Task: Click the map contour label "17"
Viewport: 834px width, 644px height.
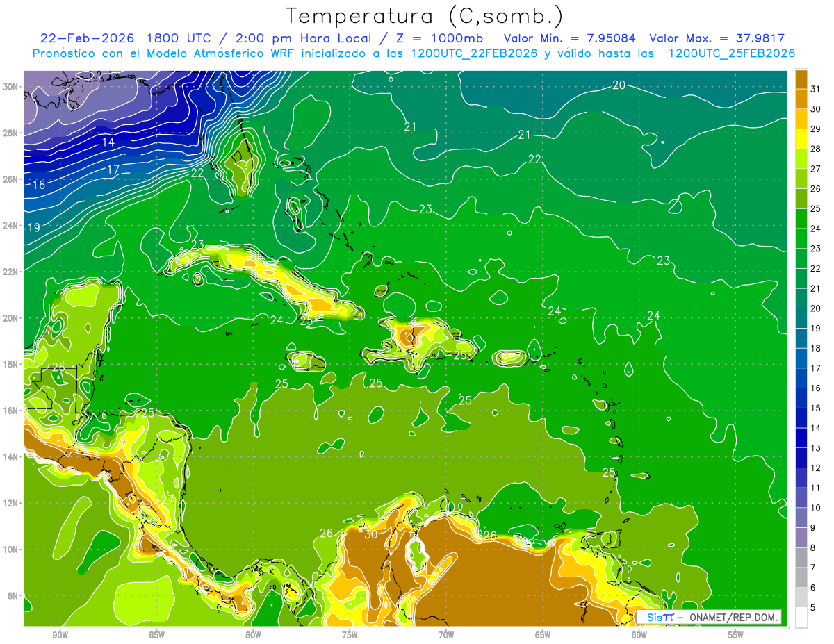Action: point(113,170)
